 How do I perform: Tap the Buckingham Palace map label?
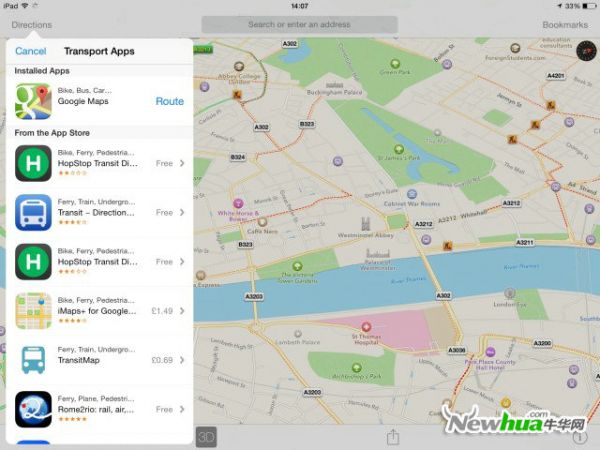click(334, 92)
